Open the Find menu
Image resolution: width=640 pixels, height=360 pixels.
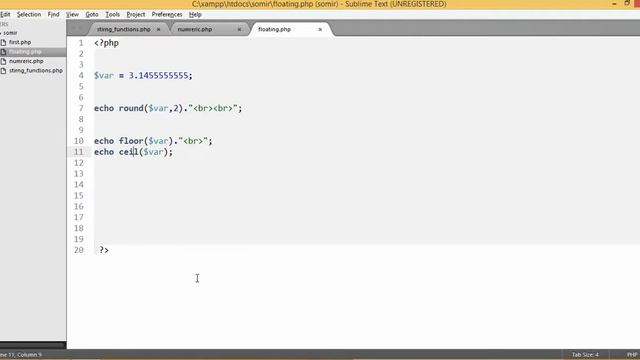coord(53,14)
